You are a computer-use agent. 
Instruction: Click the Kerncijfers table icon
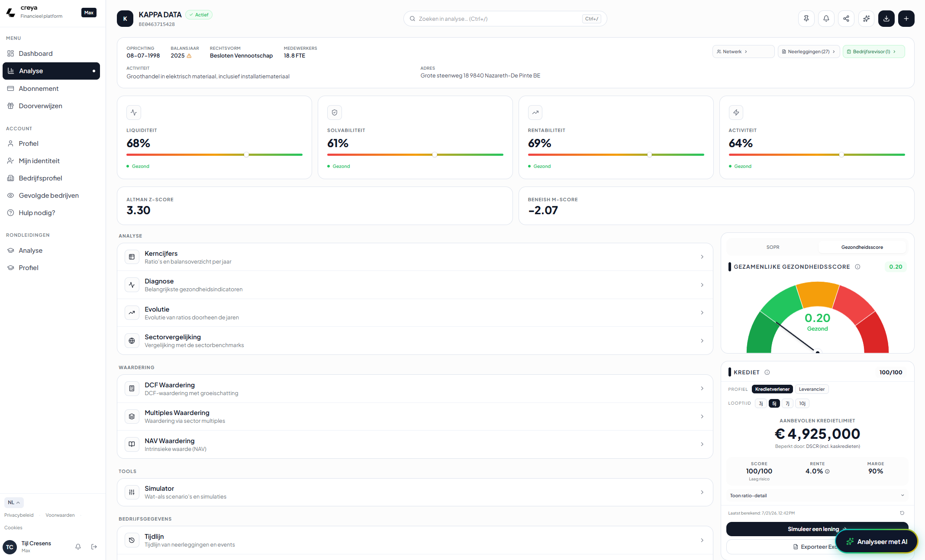[x=132, y=257]
